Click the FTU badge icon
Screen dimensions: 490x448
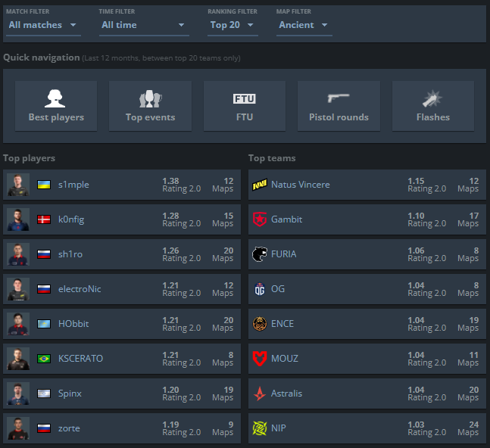tap(245, 98)
